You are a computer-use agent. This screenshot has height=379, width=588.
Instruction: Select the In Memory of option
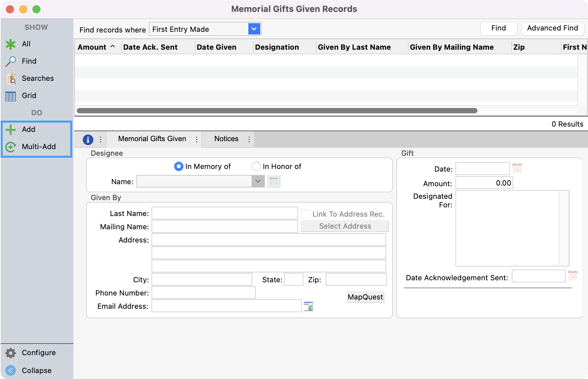[x=178, y=166]
